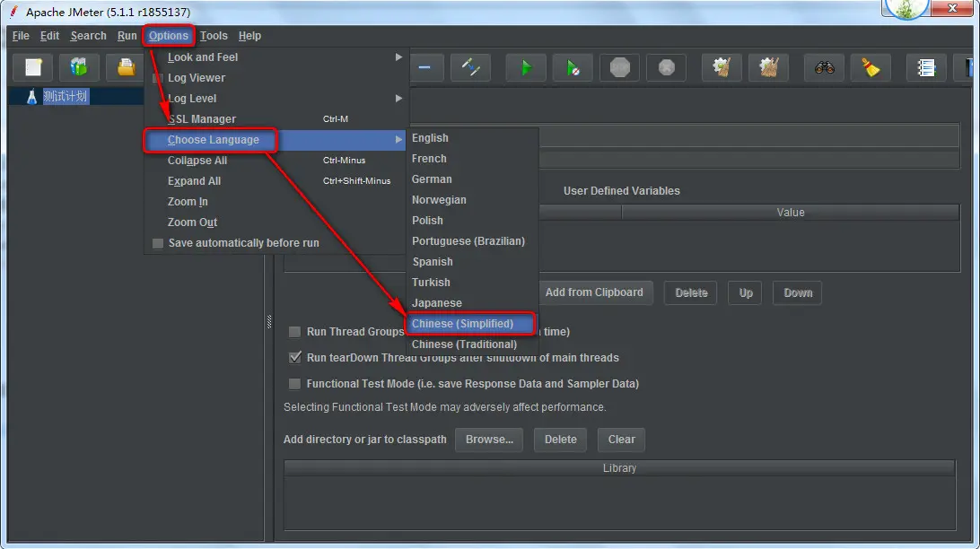Select French language option

(472, 159)
